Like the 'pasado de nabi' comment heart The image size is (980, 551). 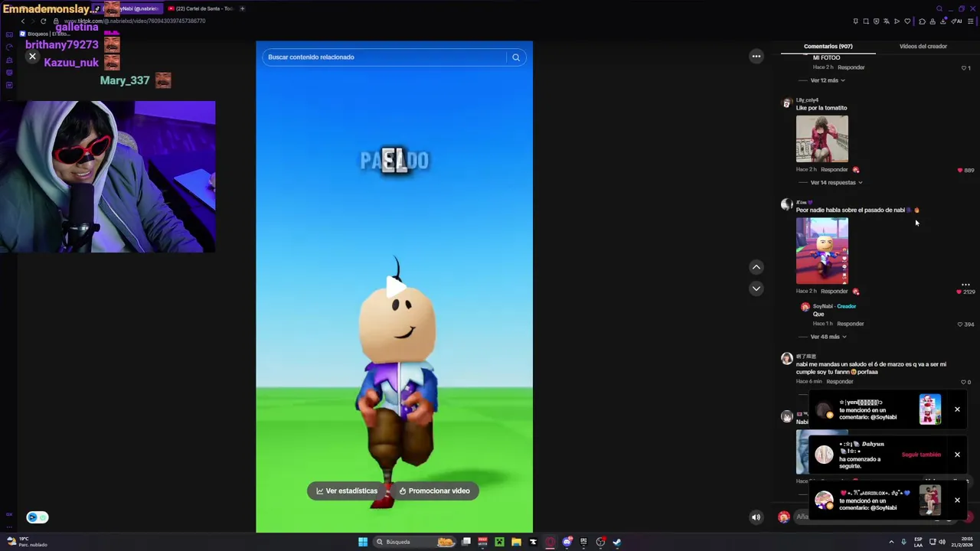click(959, 292)
